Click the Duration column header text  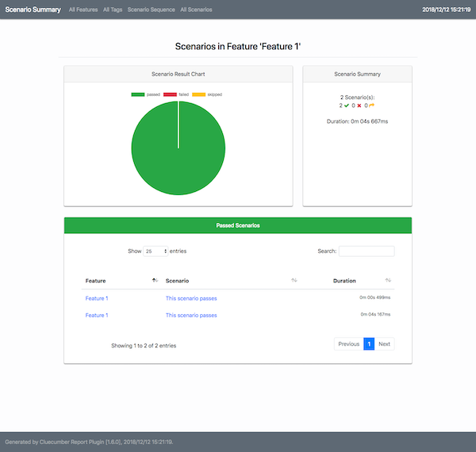[x=344, y=281]
